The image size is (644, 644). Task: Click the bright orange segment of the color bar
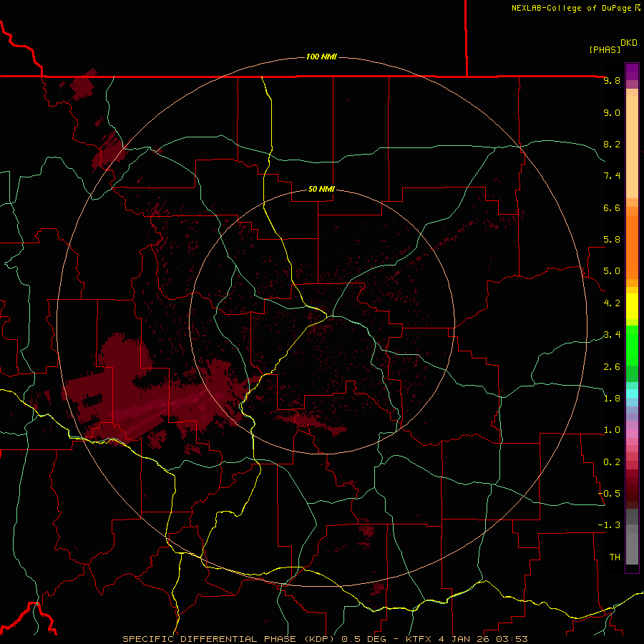click(x=632, y=248)
